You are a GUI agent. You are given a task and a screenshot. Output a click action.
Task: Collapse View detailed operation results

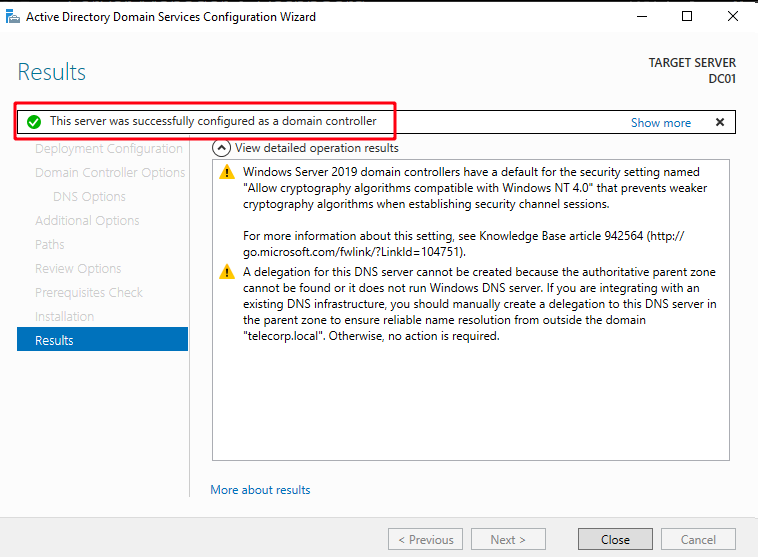[x=221, y=148]
